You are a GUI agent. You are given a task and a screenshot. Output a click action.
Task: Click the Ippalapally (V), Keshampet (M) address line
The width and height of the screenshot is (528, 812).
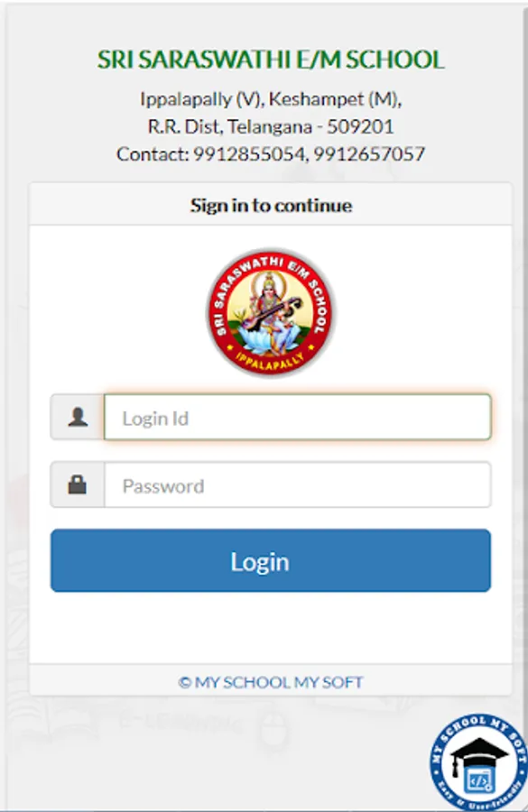click(271, 99)
